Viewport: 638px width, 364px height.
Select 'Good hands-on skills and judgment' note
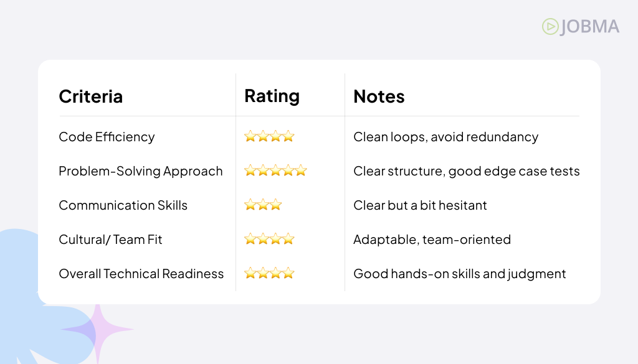(459, 274)
